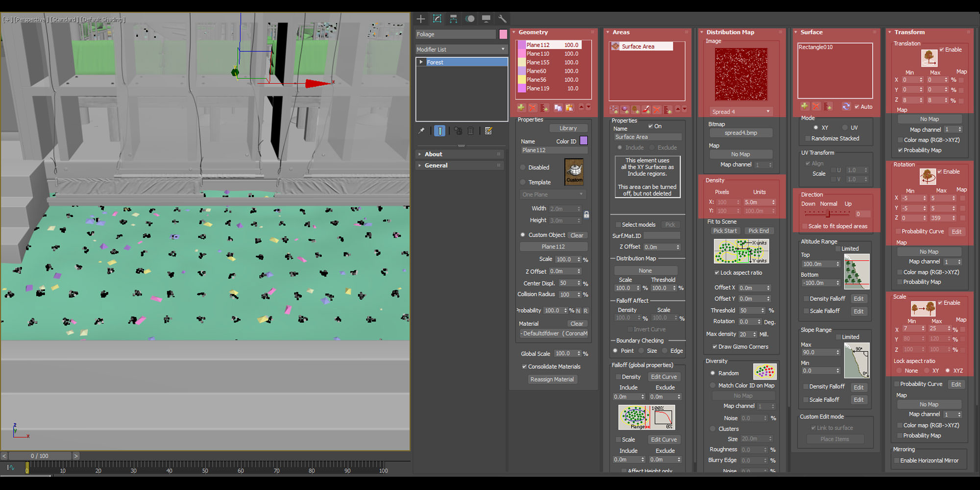Open the Spread 4 distribution dropdown

(741, 112)
